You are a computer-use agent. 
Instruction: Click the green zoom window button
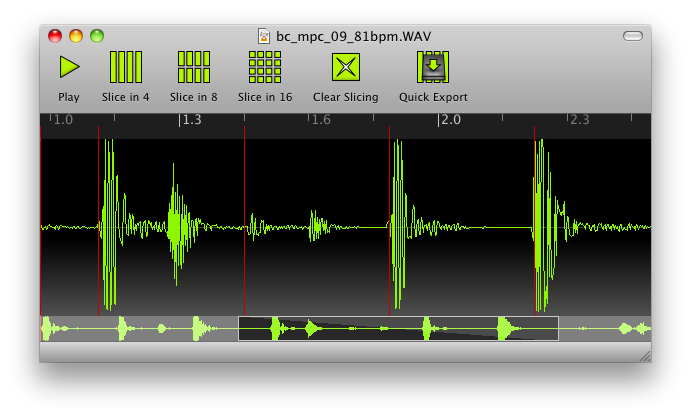pyautogui.click(x=97, y=36)
